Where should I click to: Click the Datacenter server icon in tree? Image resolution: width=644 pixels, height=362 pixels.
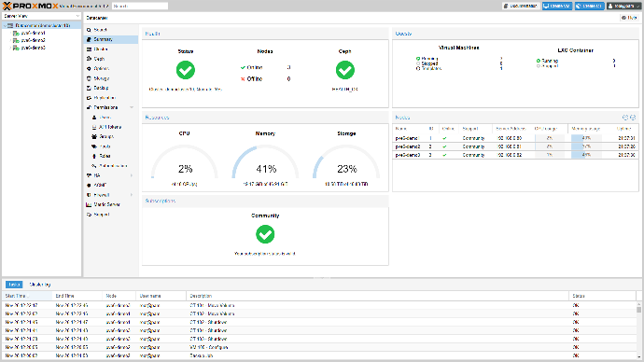tap(10, 25)
